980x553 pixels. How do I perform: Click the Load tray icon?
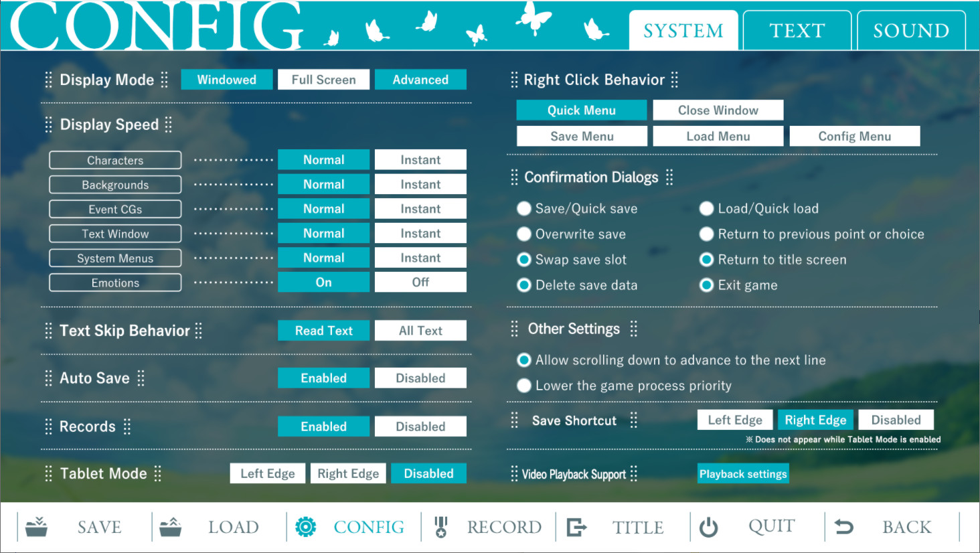coord(171,527)
